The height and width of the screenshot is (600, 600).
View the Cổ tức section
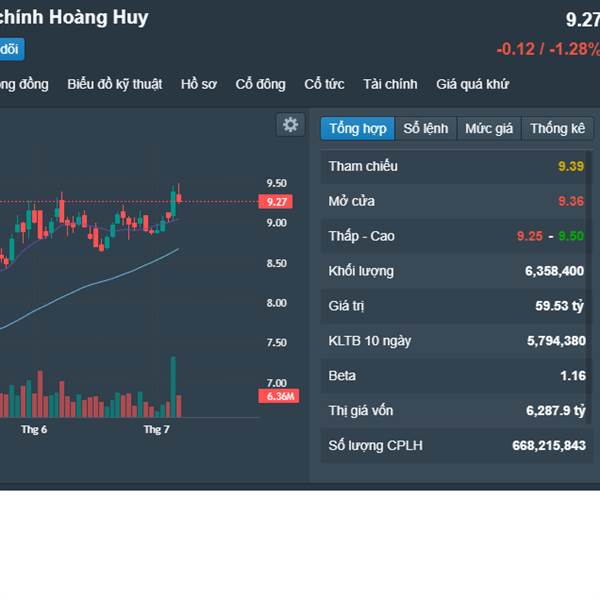tap(324, 84)
